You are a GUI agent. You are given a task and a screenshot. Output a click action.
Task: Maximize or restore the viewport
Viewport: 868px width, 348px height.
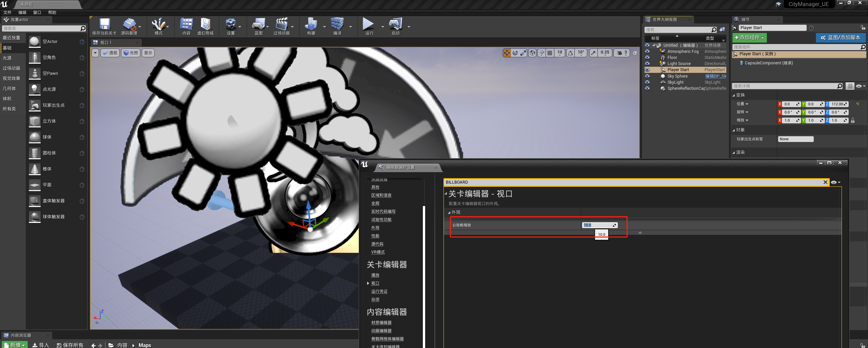coord(635,53)
